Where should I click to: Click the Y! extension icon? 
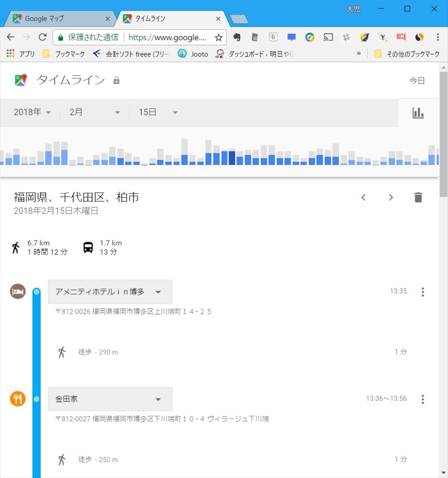(383, 37)
